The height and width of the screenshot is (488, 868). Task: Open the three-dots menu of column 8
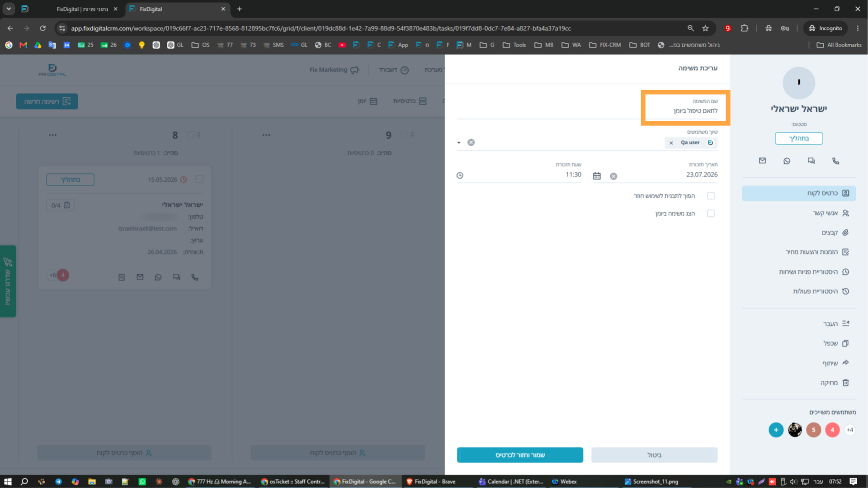coord(53,135)
